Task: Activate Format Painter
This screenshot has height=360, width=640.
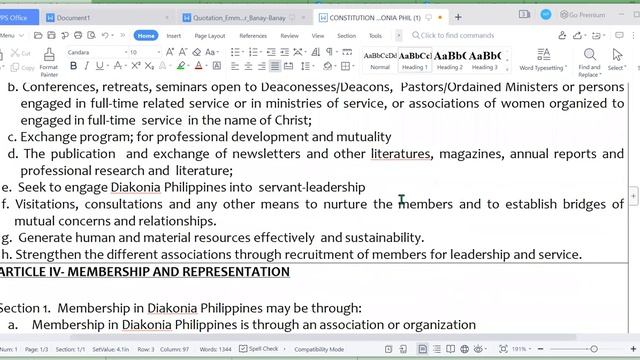Action: 49,62
